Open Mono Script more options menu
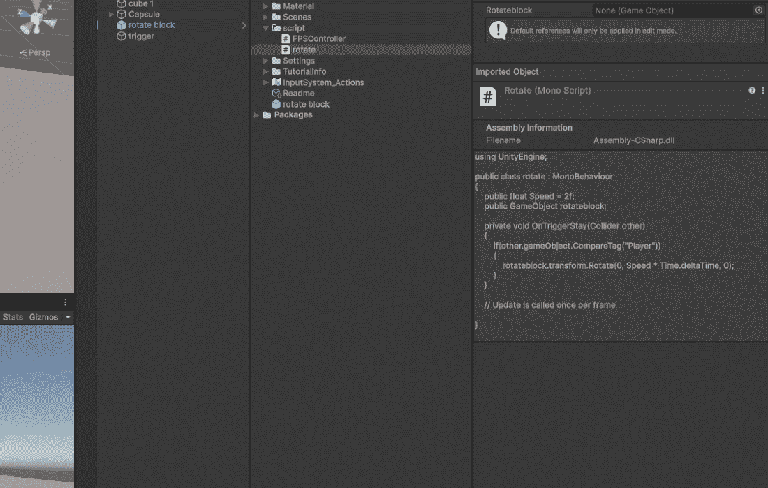The image size is (768, 488). pos(763,91)
